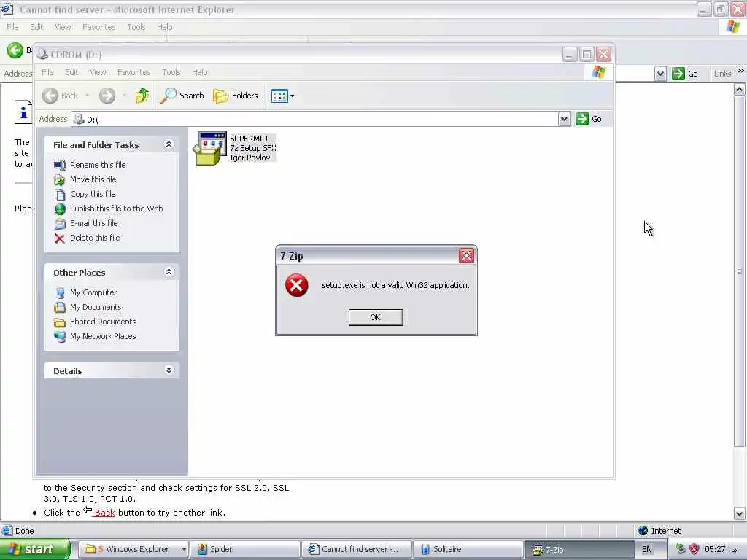Viewport: 747px width, 560px height.
Task: Expand the Details panel
Action: (x=169, y=370)
